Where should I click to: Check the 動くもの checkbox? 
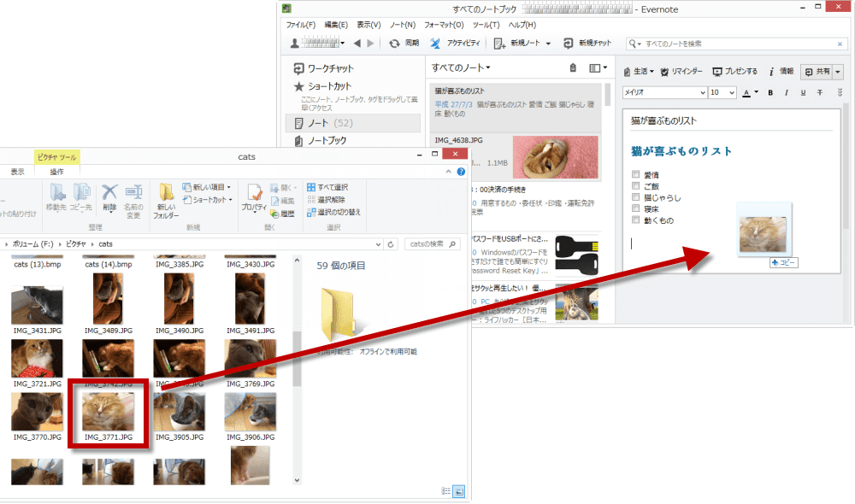(x=635, y=220)
